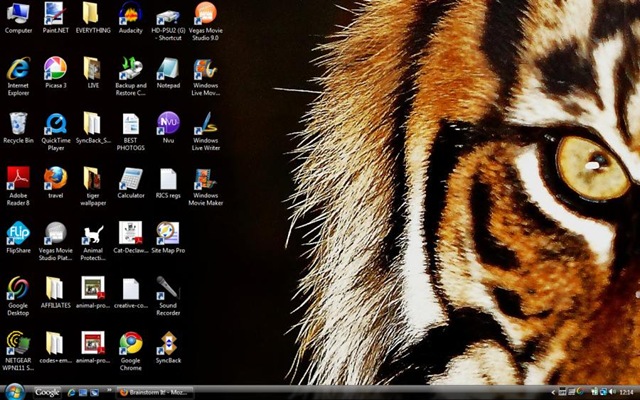Launch Adobe Reader 8
The image size is (640, 400).
(18, 186)
